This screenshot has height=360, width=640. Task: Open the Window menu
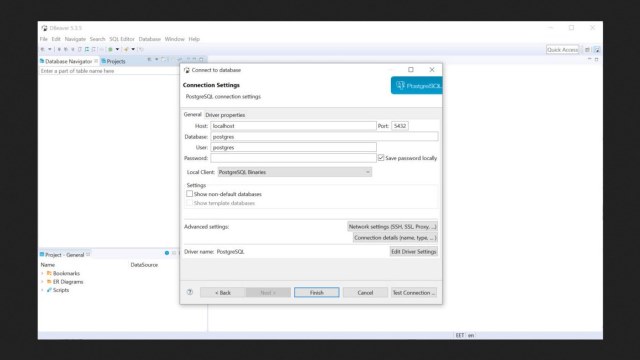[x=175, y=39]
